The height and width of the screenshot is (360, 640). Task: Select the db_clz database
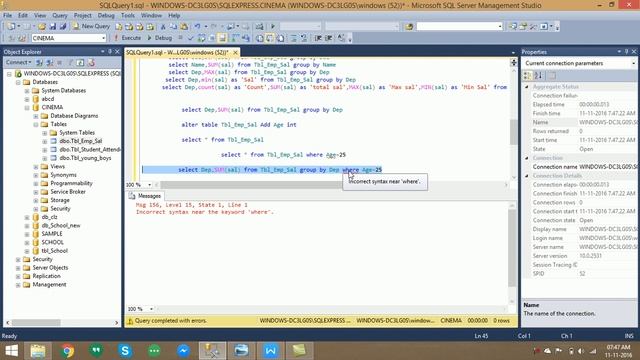pyautogui.click(x=49, y=217)
